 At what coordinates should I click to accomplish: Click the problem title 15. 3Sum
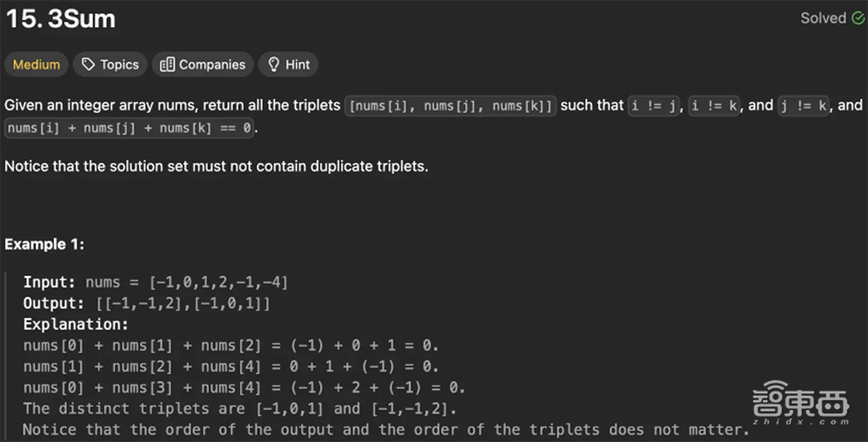coord(60,18)
